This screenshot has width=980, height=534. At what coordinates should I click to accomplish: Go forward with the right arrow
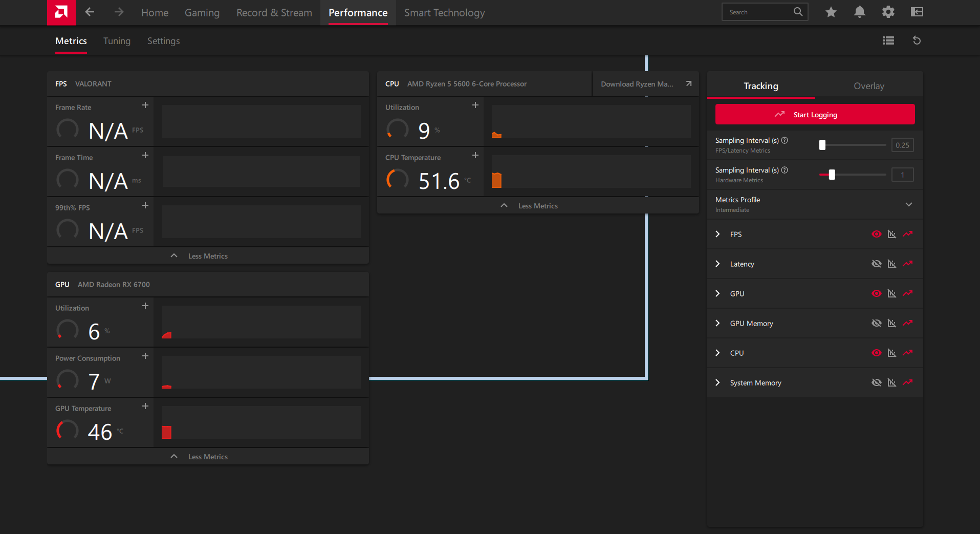click(x=119, y=12)
